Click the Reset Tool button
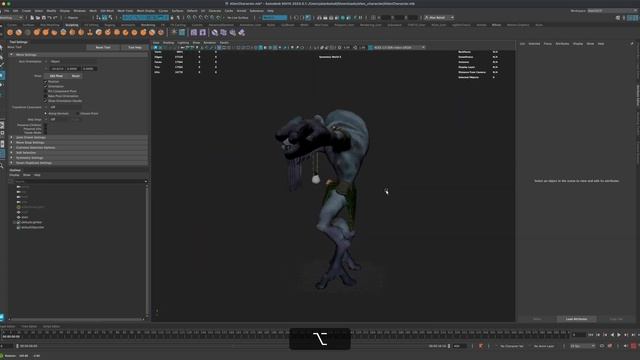This screenshot has width=640, height=360. click(x=103, y=47)
